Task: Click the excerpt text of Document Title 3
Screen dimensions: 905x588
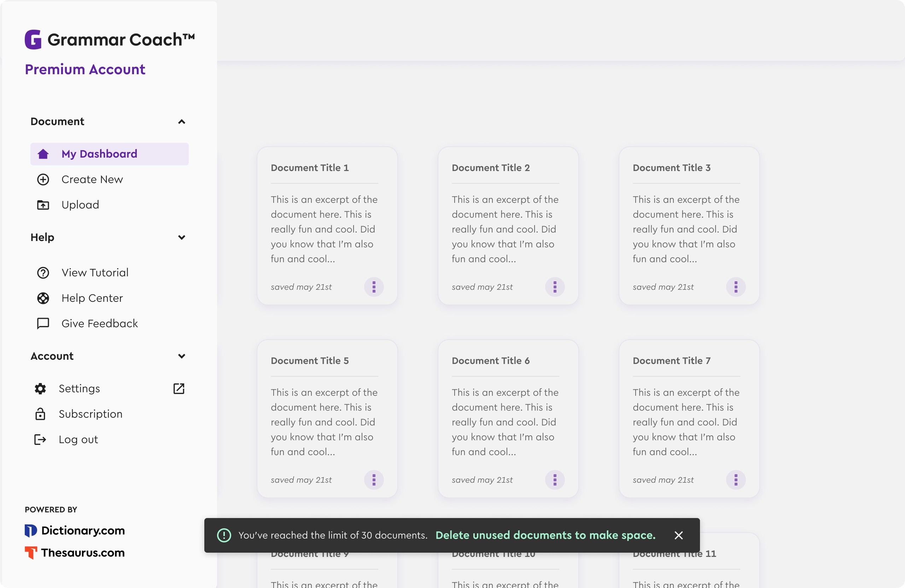Action: (x=686, y=229)
